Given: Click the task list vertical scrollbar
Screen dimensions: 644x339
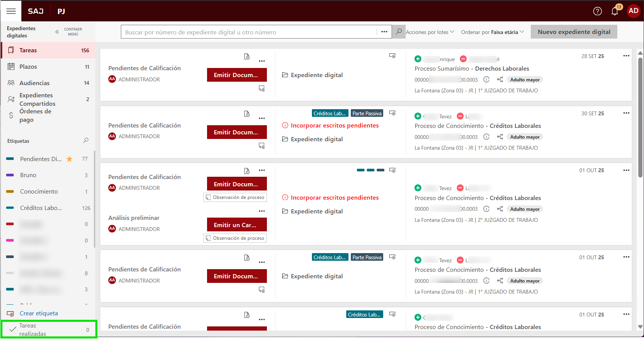Looking at the screenshot, I should pyautogui.click(x=640, y=118).
